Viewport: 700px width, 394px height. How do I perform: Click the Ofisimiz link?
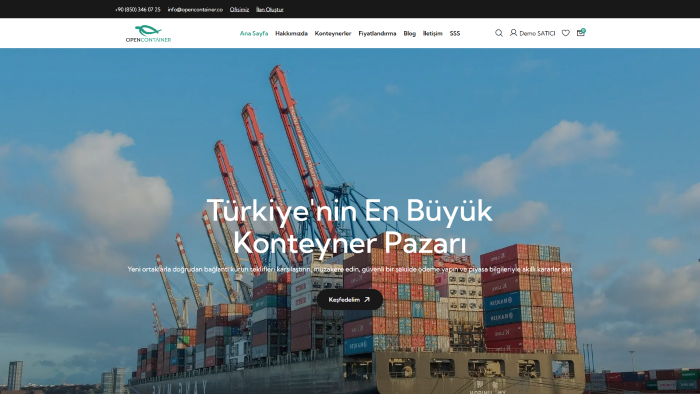tap(239, 9)
